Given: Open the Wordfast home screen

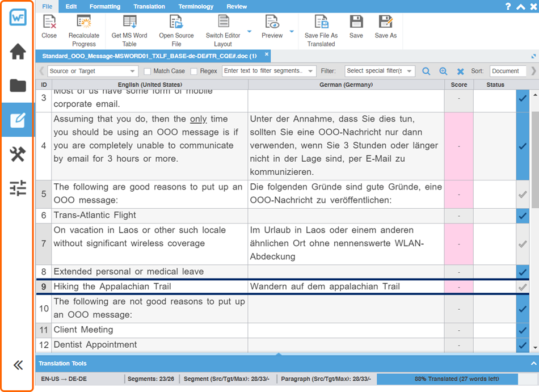Looking at the screenshot, I should 18,52.
